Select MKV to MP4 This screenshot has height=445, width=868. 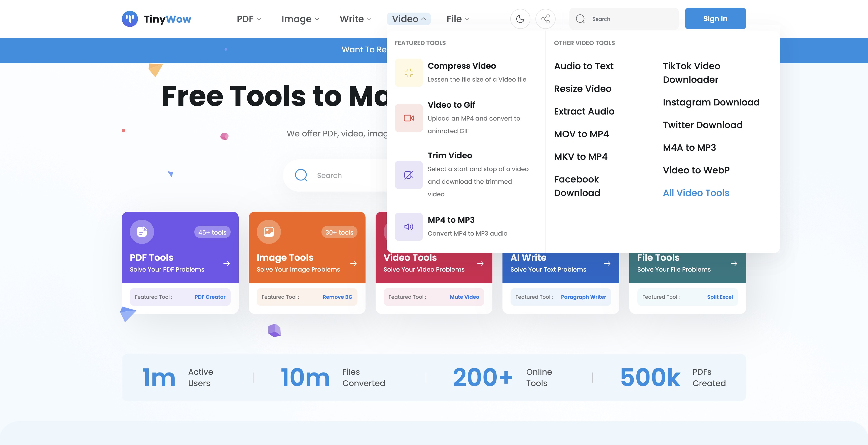coord(581,157)
